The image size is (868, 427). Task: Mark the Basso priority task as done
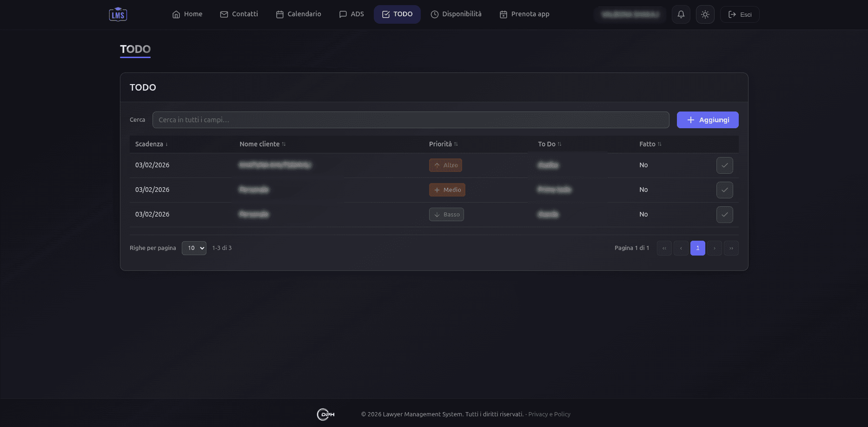[x=724, y=215]
